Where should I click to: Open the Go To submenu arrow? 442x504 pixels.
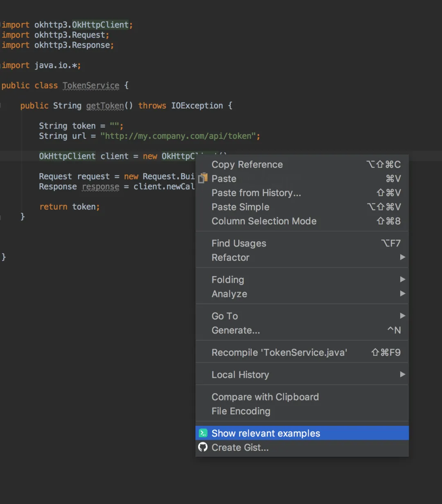tap(403, 316)
